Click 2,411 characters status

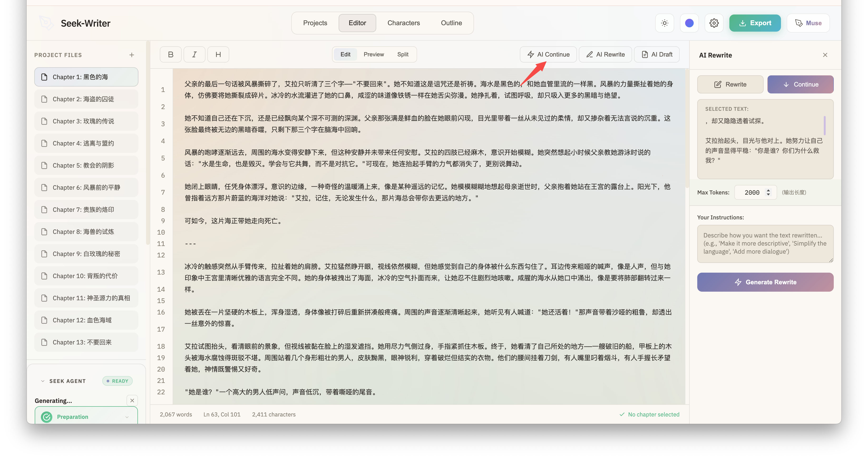[274, 414]
